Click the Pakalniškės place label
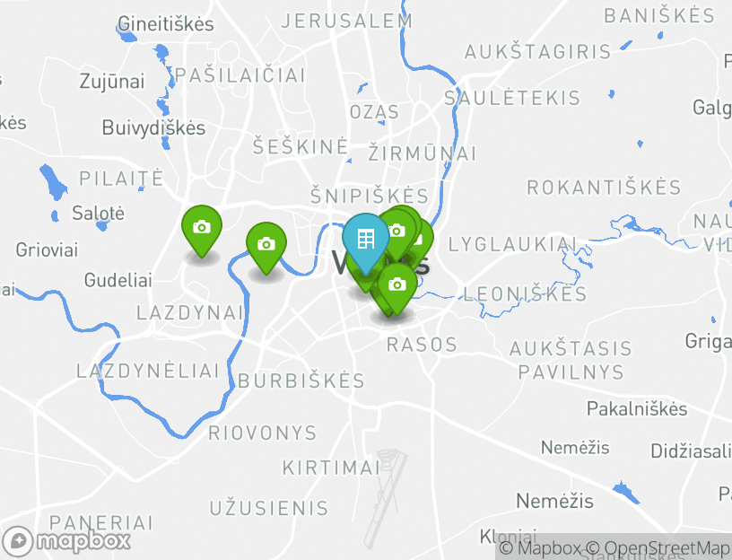 [x=637, y=408]
